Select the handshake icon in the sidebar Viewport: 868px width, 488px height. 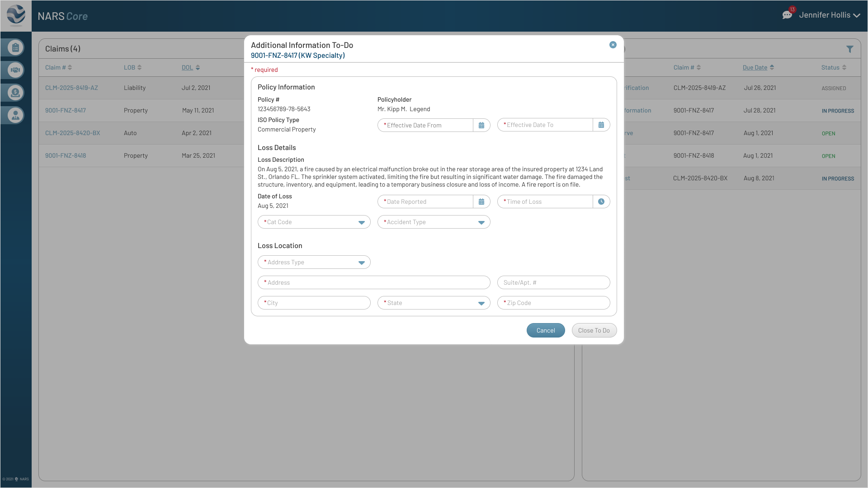point(15,70)
